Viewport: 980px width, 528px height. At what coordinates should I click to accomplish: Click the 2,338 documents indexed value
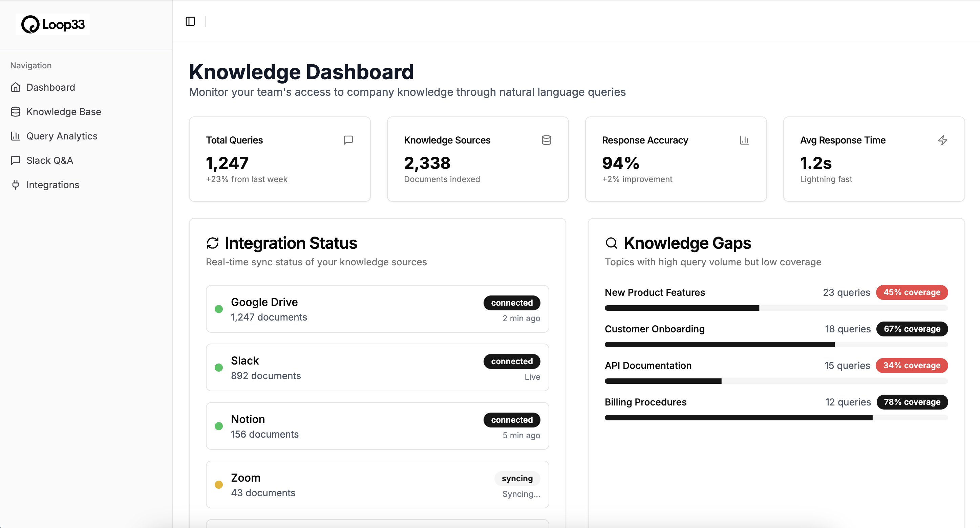pyautogui.click(x=427, y=163)
